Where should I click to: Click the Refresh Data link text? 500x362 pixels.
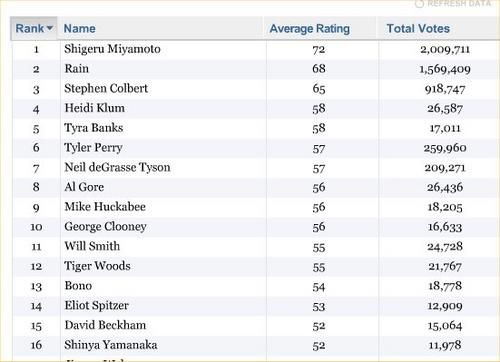(x=459, y=3)
